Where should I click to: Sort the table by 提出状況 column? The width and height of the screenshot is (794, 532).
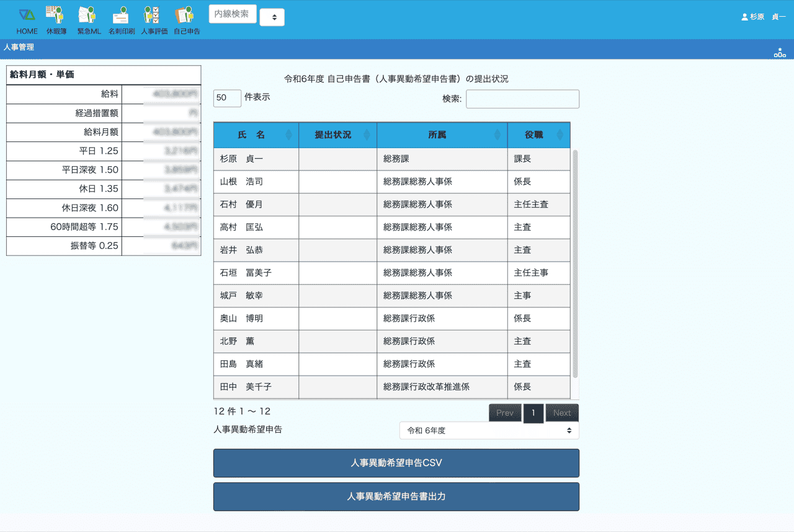(337, 135)
